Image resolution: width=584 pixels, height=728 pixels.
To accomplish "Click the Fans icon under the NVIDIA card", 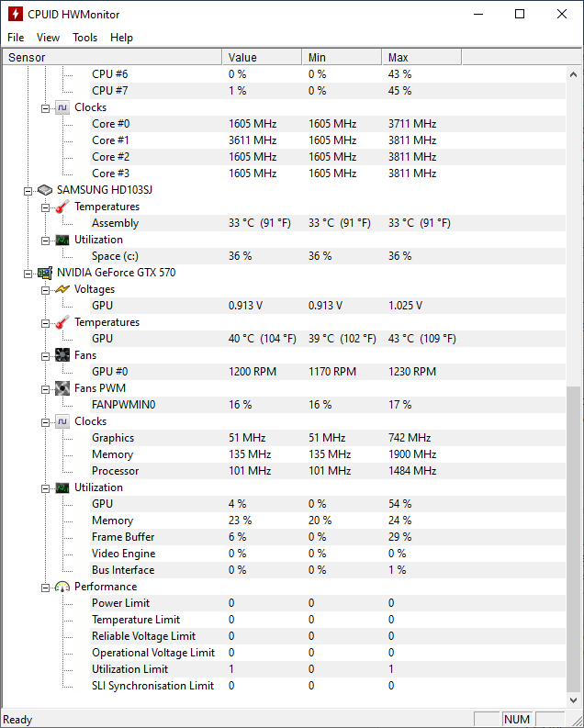I will (x=62, y=355).
